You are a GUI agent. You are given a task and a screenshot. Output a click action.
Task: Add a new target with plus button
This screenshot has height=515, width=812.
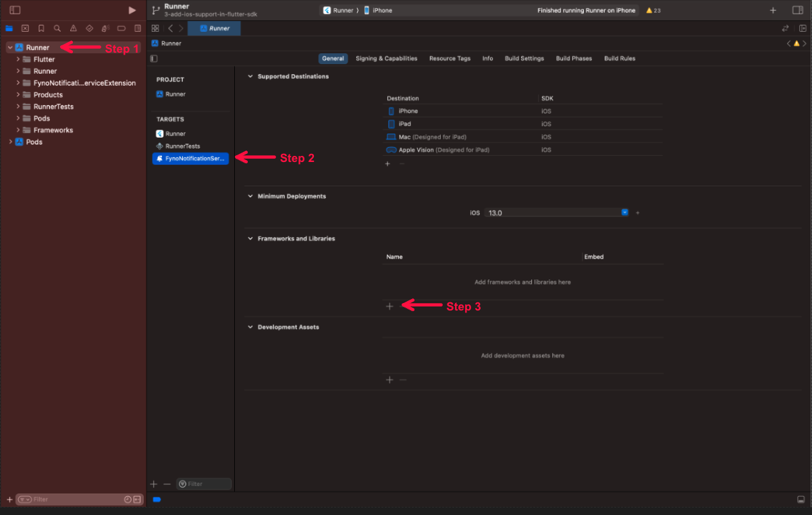click(154, 484)
